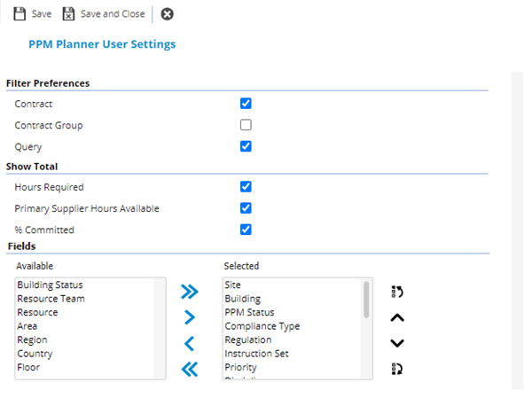Remove highlighted field using single left arrow
The height and width of the screenshot is (398, 532).
click(x=190, y=343)
